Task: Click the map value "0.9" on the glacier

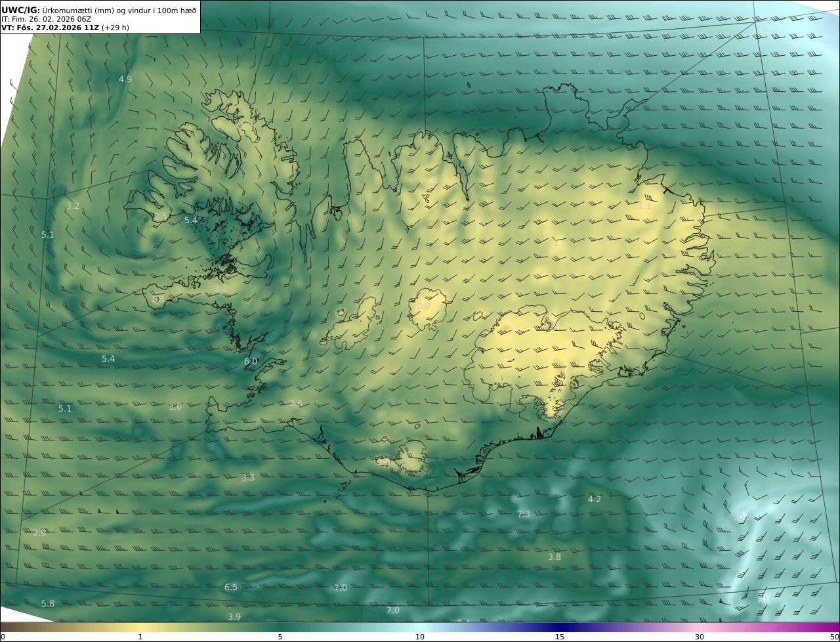Action: (424, 306)
